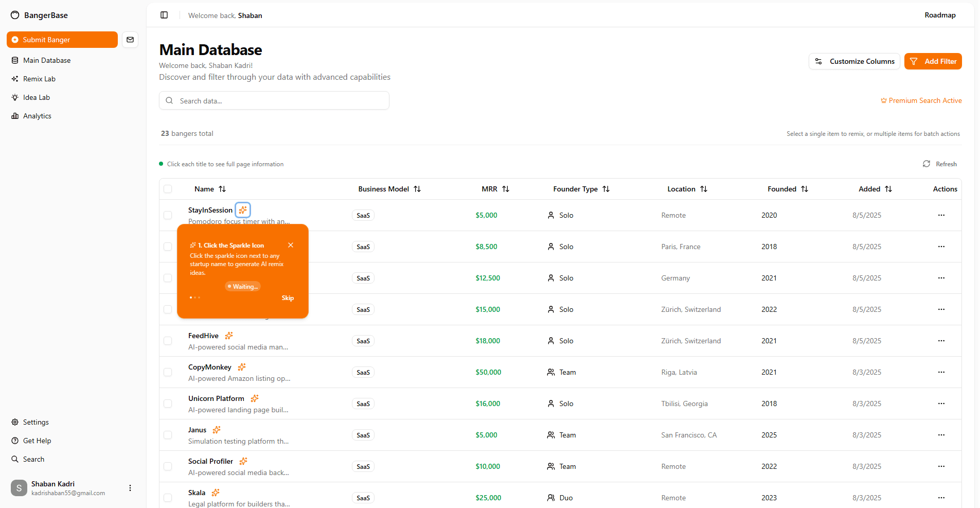
Task: Go to Analytics in the sidebar
Action: [37, 116]
